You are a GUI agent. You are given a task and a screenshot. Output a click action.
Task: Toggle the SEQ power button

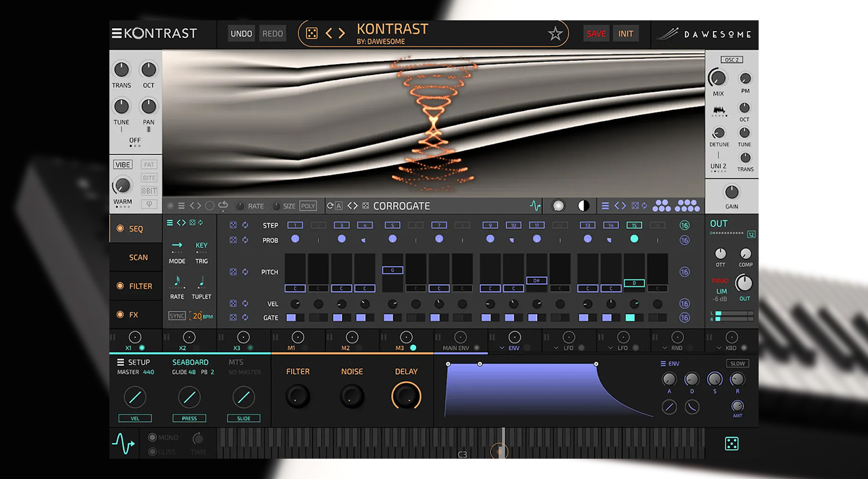pos(120,228)
